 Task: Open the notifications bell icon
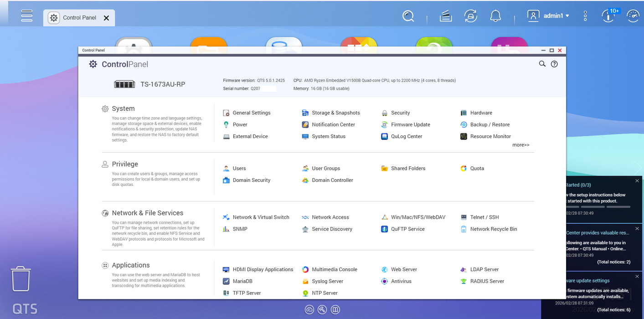point(495,16)
